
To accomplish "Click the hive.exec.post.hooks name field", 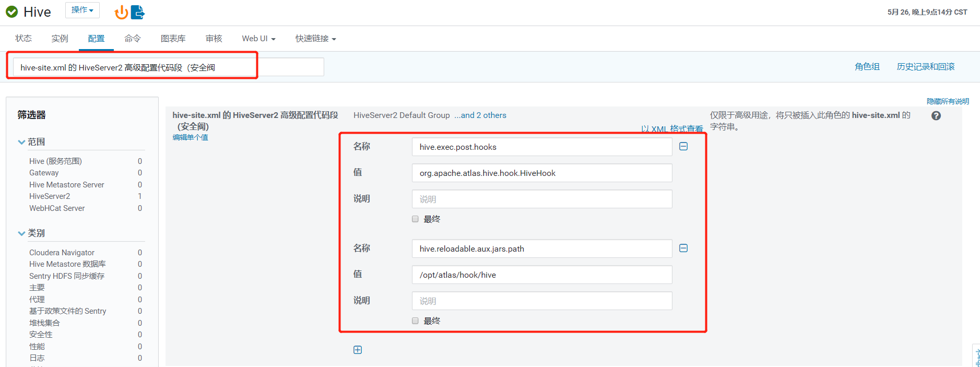I will 542,147.
